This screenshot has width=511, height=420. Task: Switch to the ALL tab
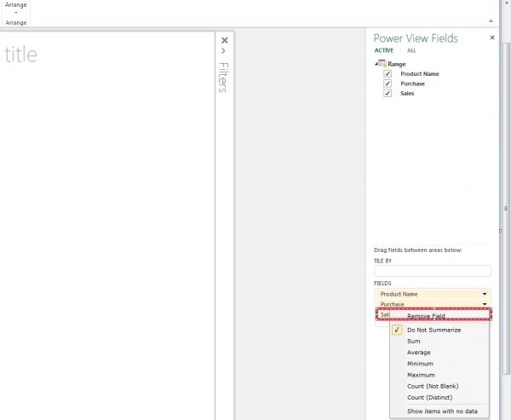point(411,50)
